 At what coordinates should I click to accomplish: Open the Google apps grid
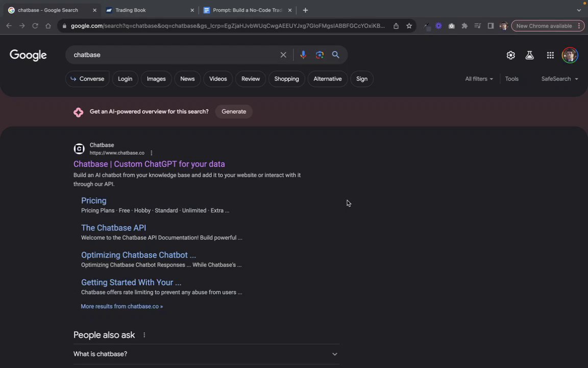click(550, 55)
